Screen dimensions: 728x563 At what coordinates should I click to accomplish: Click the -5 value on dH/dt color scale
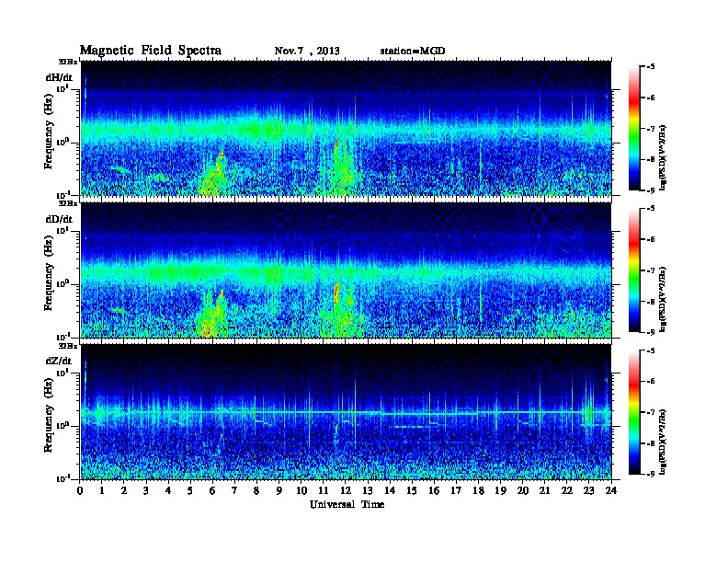[651, 67]
